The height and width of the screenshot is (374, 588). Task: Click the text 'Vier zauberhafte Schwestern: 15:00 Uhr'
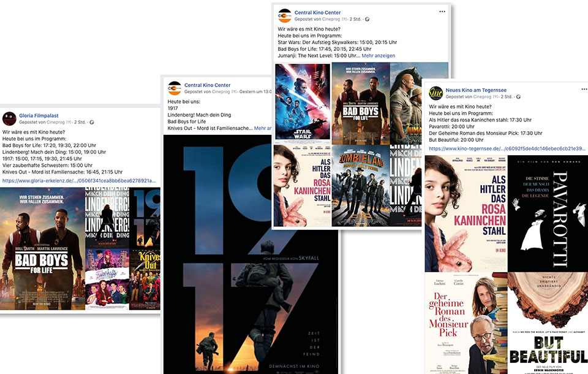click(47, 165)
